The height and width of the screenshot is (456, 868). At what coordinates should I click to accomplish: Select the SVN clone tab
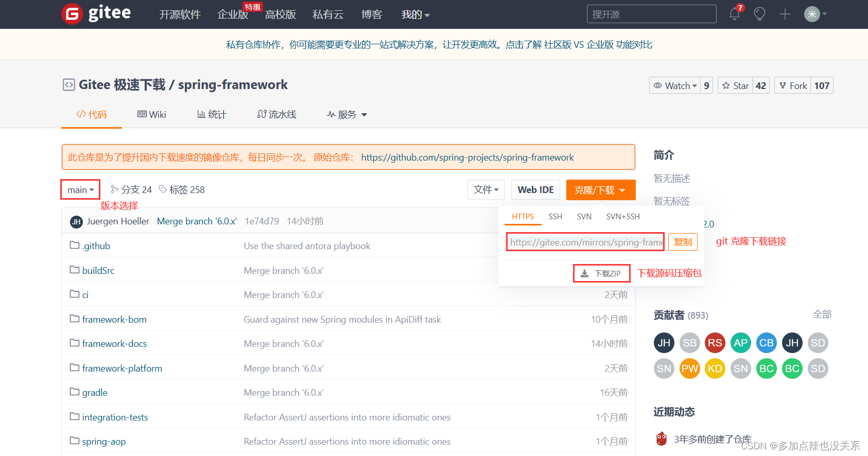[x=584, y=217]
